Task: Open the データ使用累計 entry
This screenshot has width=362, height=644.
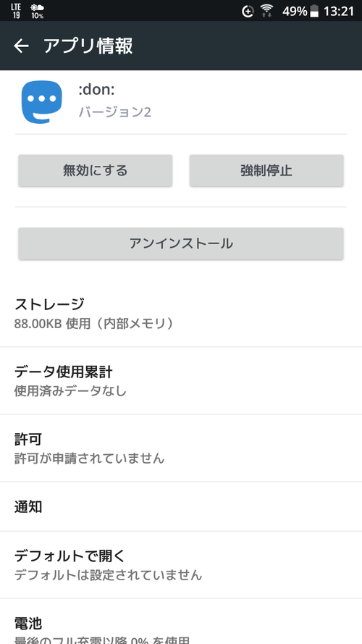Action: [181, 381]
